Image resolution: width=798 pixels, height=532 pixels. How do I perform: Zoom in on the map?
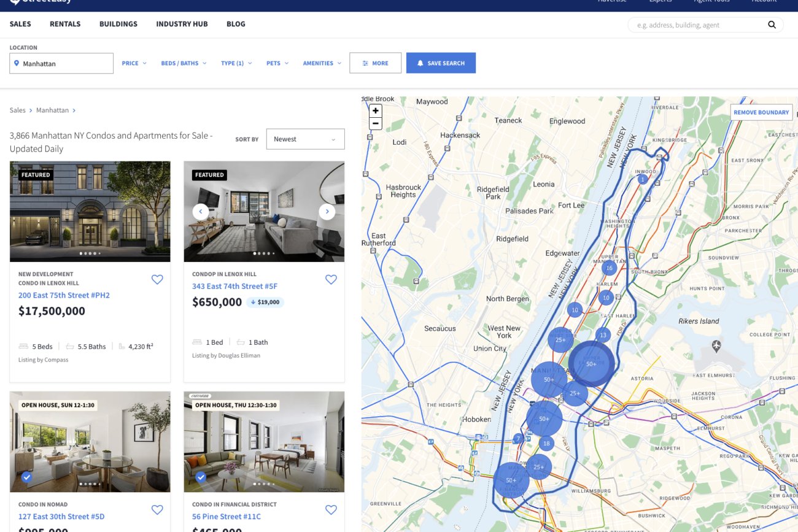click(x=376, y=111)
